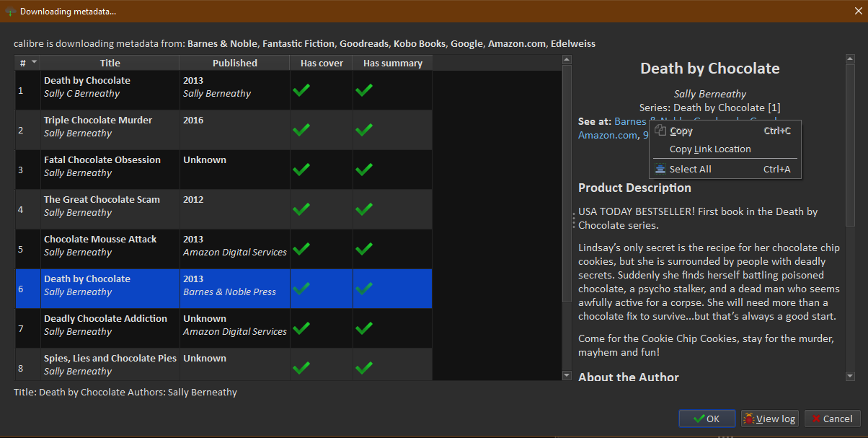Click Has summary checkmark in row number 1
Screen dimensions: 868x438
364,90
